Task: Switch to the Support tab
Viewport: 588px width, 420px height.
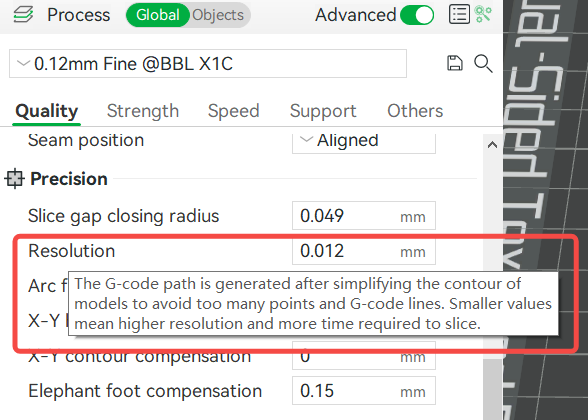Action: (x=323, y=111)
